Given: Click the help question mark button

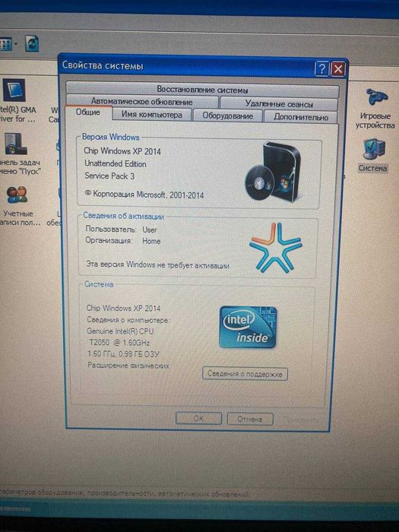Looking at the screenshot, I should (x=321, y=69).
